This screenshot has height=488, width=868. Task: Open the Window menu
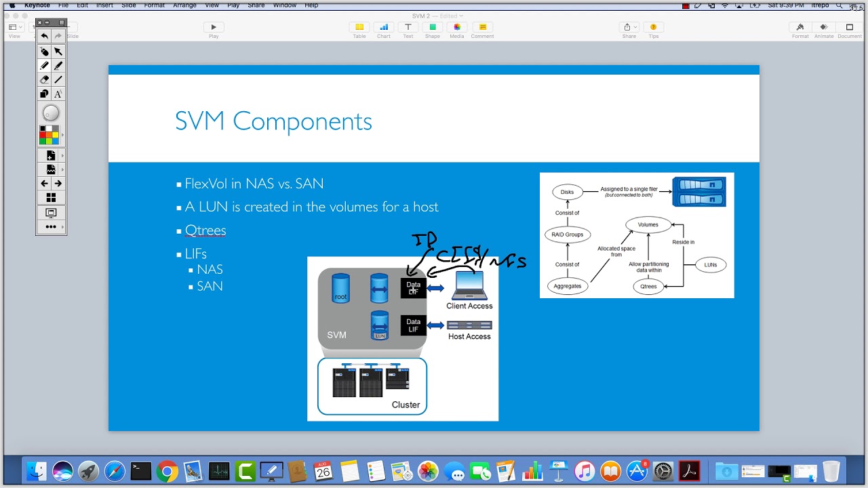click(x=285, y=5)
